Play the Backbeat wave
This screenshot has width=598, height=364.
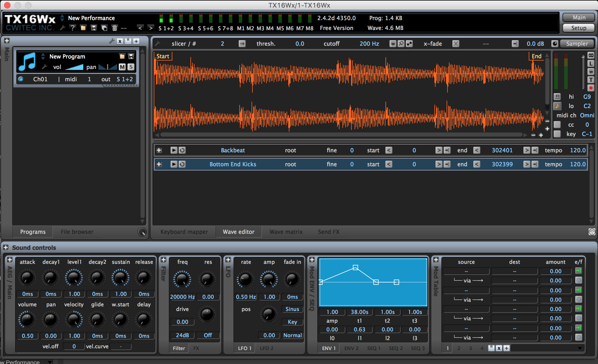click(x=174, y=150)
